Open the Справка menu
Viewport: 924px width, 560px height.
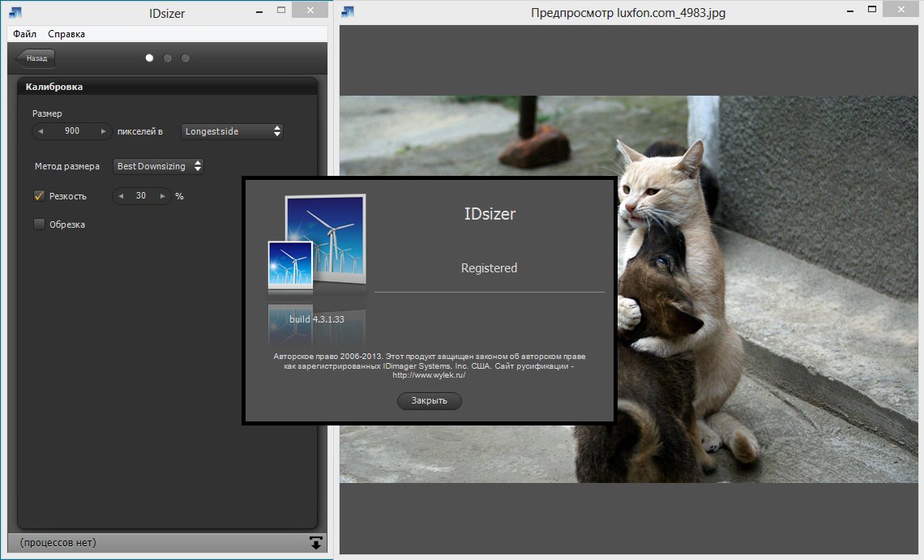pyautogui.click(x=66, y=34)
